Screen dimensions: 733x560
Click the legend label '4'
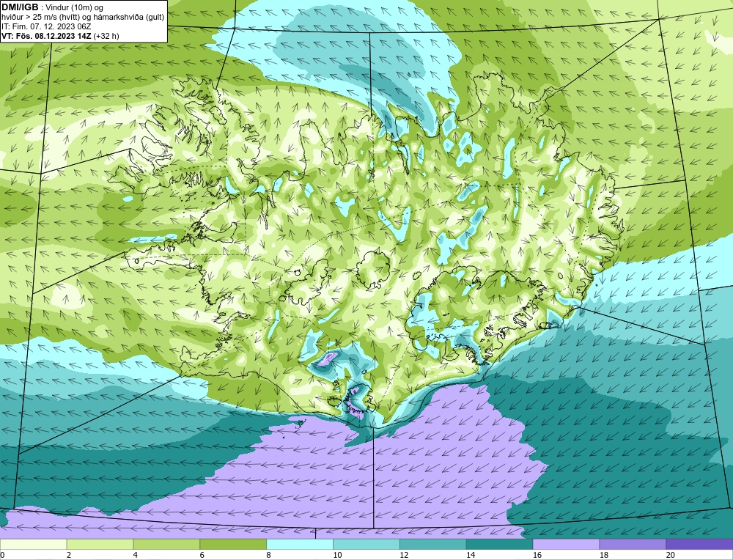(135, 555)
